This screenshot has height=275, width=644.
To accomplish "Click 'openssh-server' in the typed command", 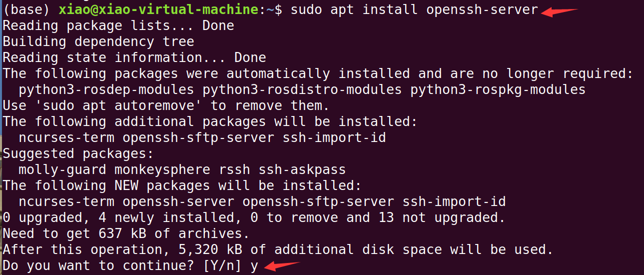I will click(x=482, y=10).
